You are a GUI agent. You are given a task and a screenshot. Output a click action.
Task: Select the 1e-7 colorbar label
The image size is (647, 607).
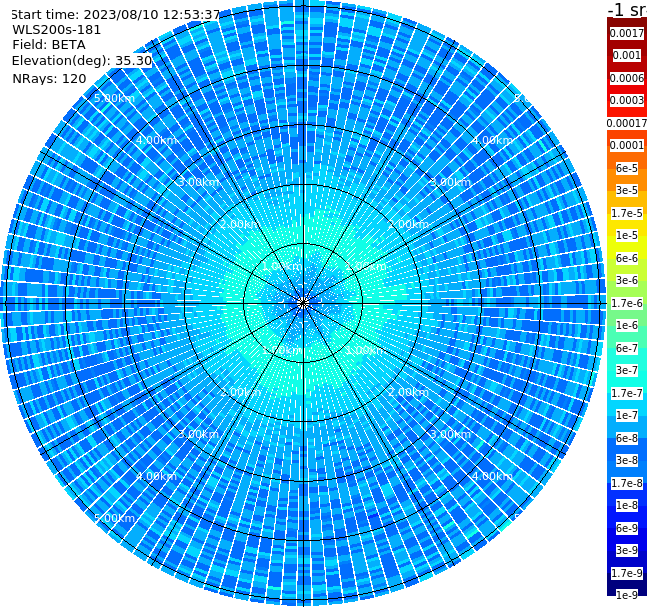627,415
